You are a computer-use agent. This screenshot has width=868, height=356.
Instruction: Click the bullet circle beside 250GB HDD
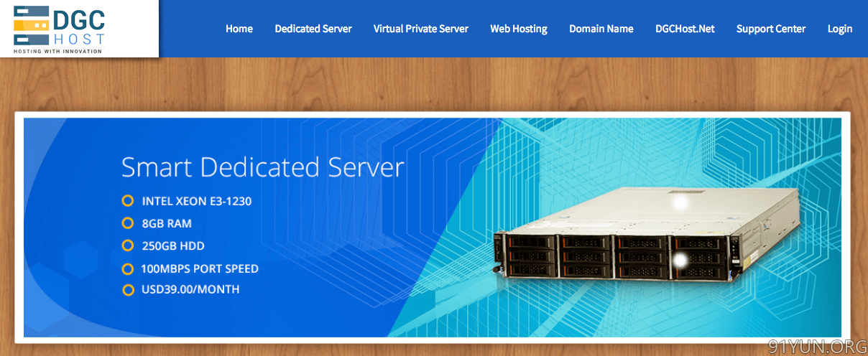pos(128,245)
